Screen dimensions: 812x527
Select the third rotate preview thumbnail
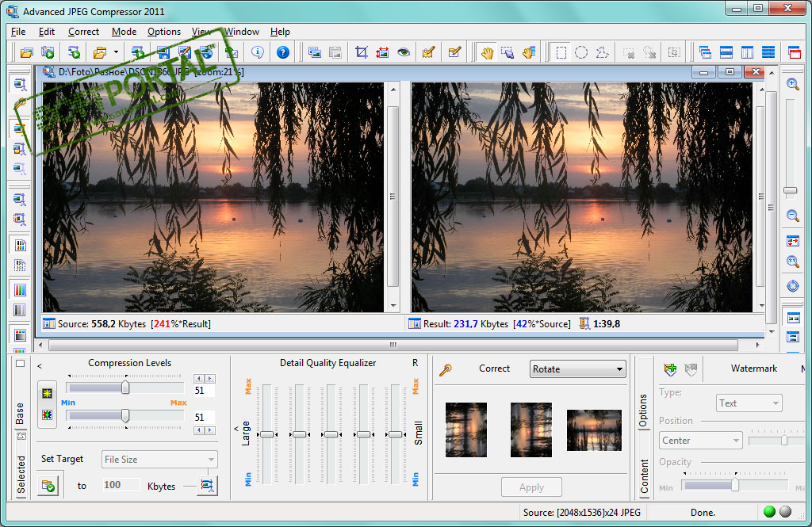click(594, 430)
